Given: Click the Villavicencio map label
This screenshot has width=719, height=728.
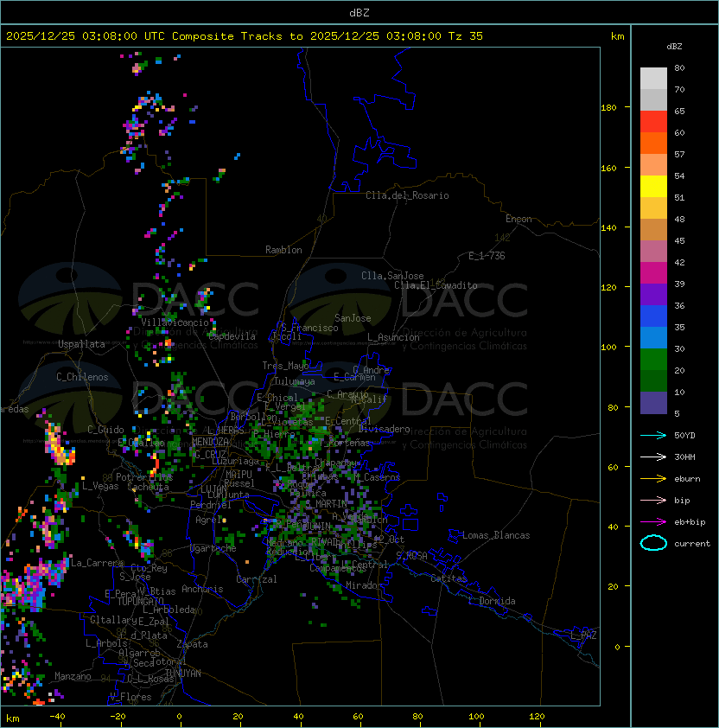Looking at the screenshot, I should [x=175, y=322].
